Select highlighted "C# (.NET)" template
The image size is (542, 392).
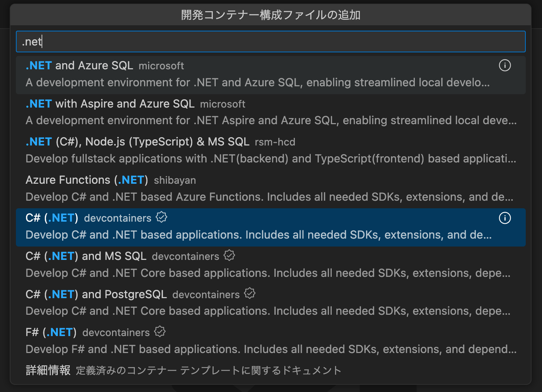271,227
